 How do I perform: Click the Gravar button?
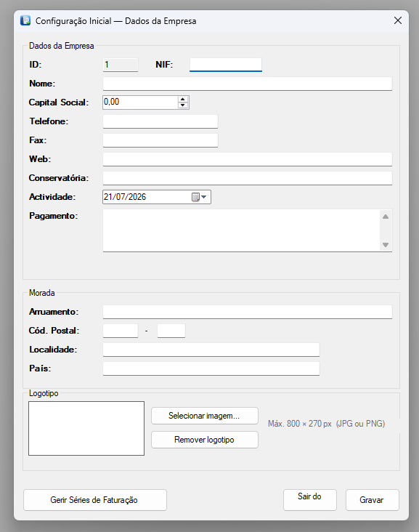373,500
